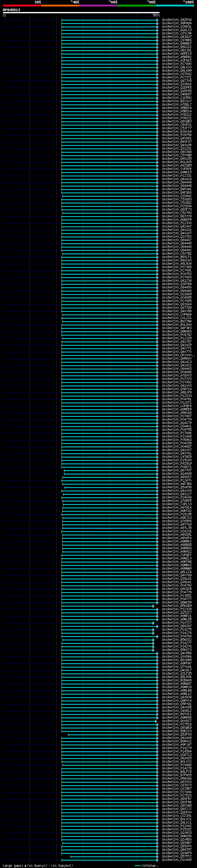
Task: Select the UniRef100_Q84TM7 label
Action: coord(176,850)
